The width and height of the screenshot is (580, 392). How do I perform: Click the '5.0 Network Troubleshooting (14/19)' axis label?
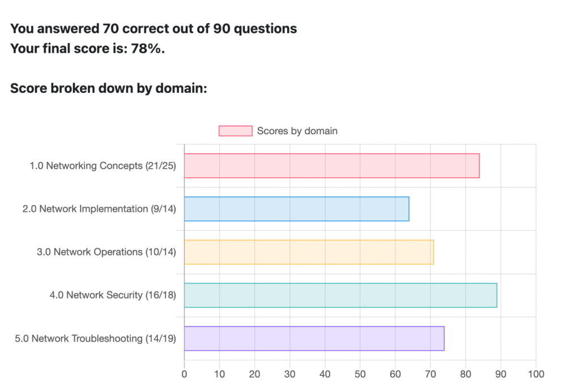[95, 339]
